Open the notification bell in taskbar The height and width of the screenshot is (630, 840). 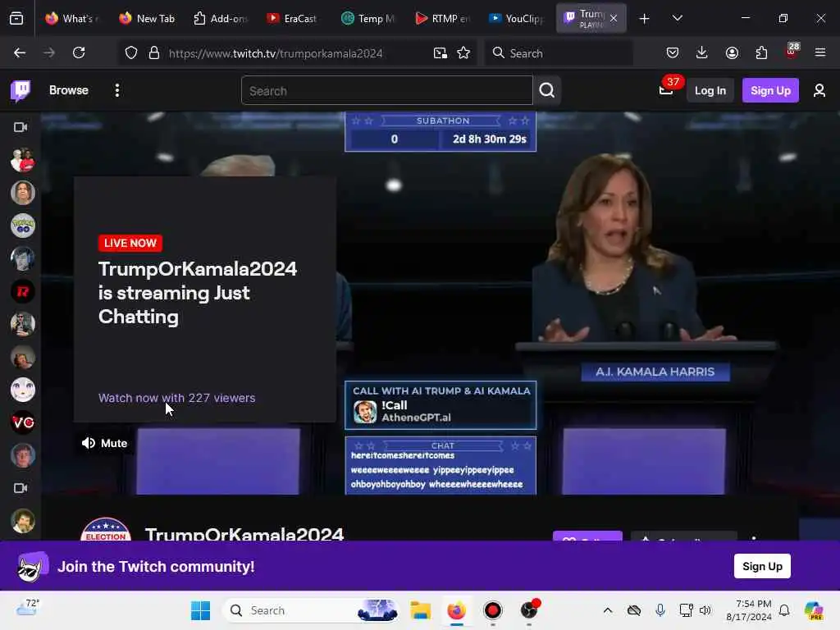tap(784, 610)
